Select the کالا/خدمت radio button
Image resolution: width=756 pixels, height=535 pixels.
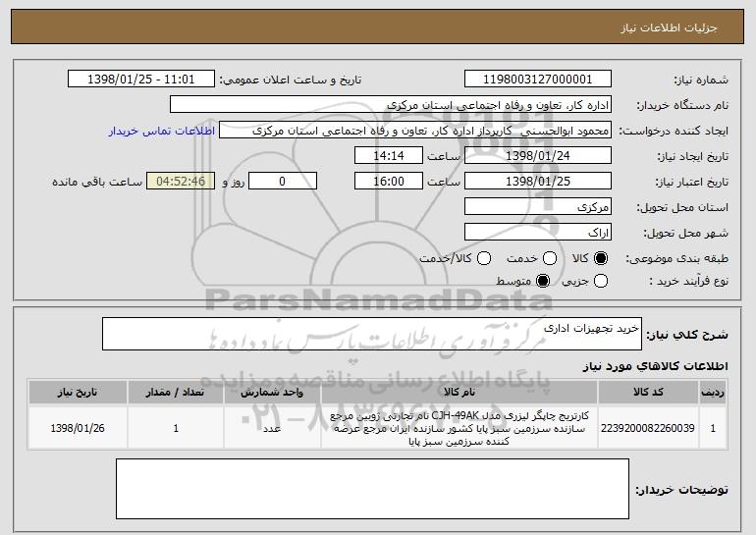click(x=484, y=258)
